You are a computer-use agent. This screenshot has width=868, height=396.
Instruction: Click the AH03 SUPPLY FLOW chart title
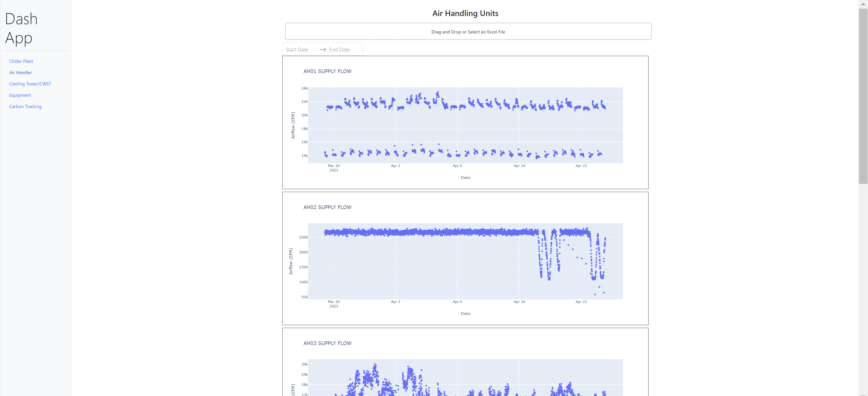pos(327,343)
